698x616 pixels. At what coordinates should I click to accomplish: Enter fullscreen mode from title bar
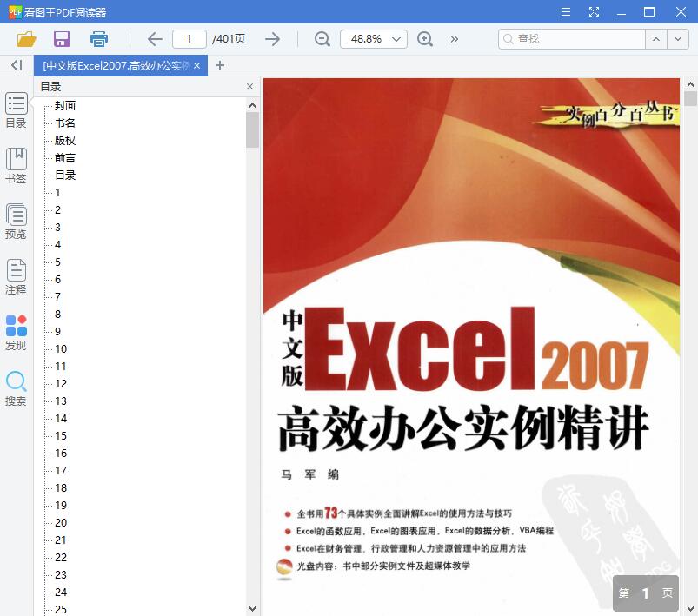pos(594,11)
